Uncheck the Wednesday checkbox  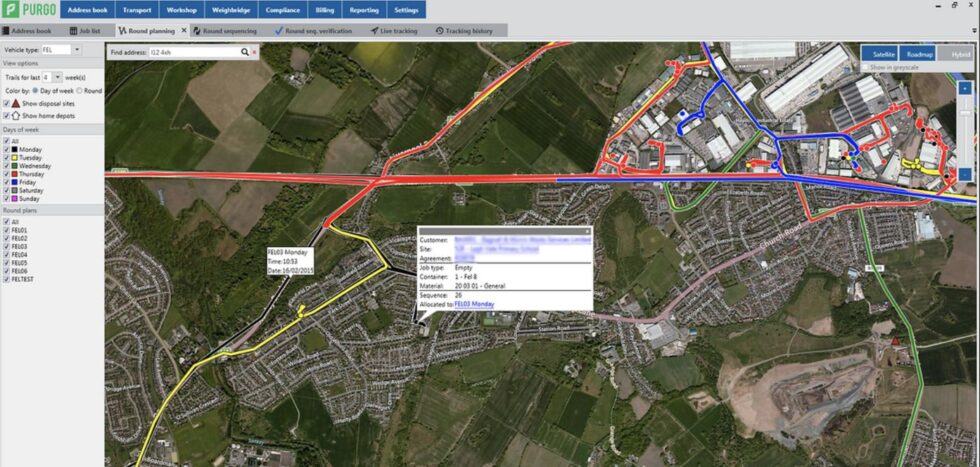click(6, 166)
